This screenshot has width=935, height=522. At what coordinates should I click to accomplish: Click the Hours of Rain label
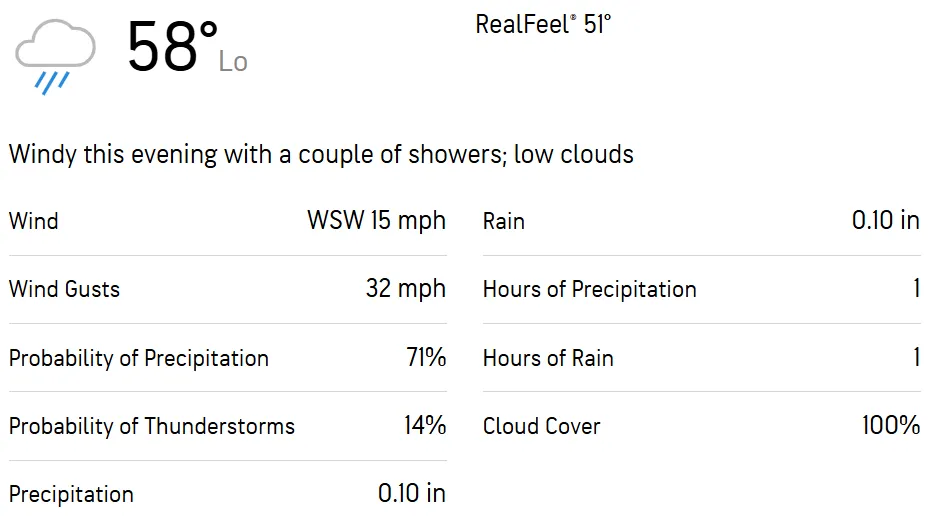(x=548, y=358)
